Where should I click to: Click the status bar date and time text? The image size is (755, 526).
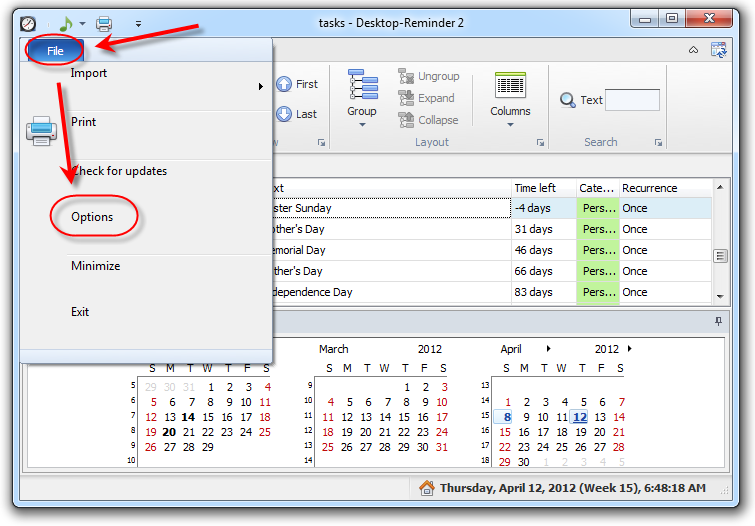point(573,488)
